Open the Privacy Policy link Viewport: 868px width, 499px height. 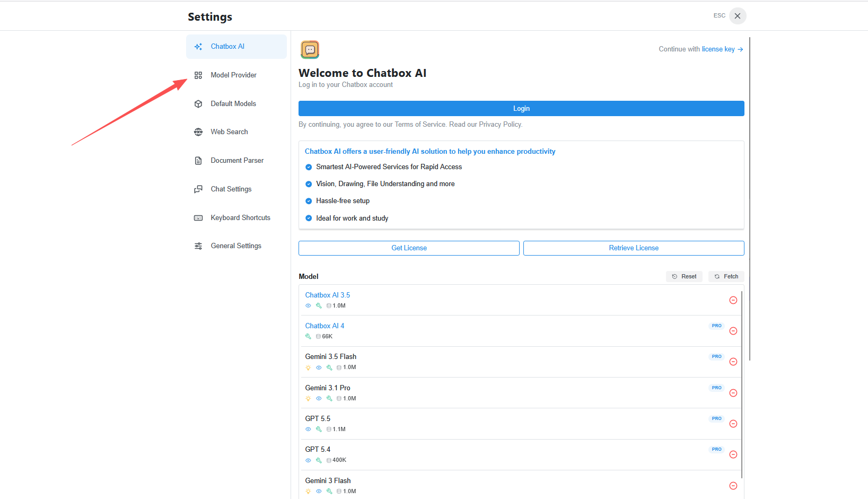pyautogui.click(x=500, y=125)
